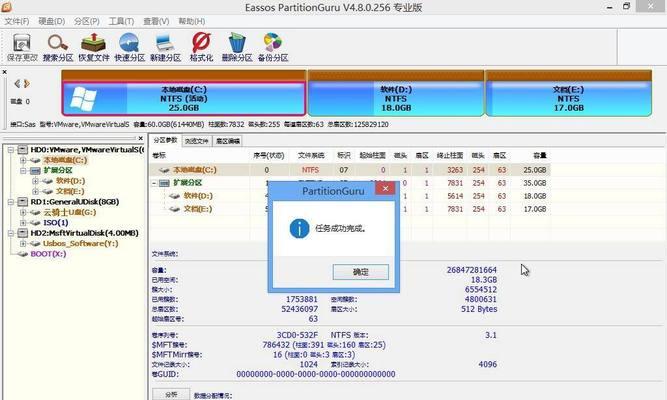
Task: Close the PartitionGuru dialog with red X
Action: pyautogui.click(x=385, y=189)
